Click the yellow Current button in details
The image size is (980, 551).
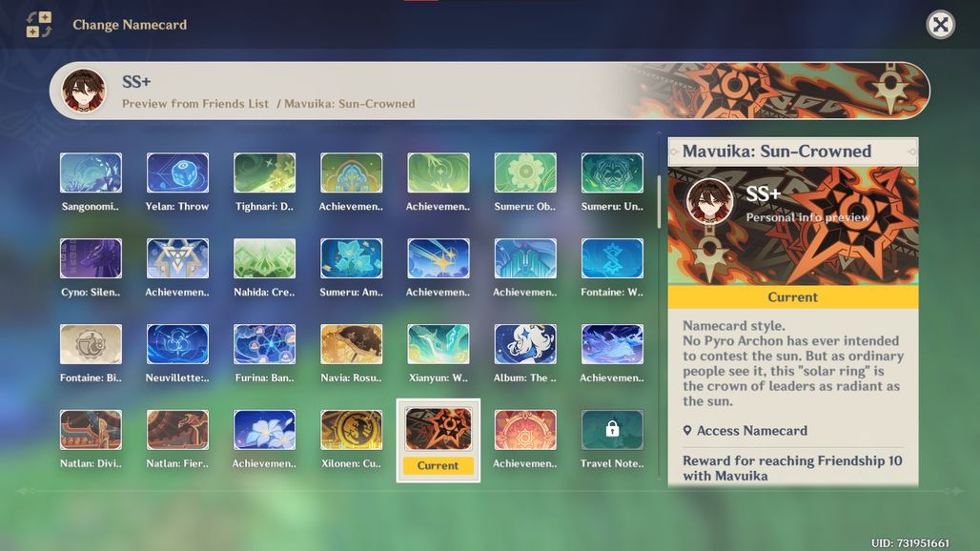point(793,297)
